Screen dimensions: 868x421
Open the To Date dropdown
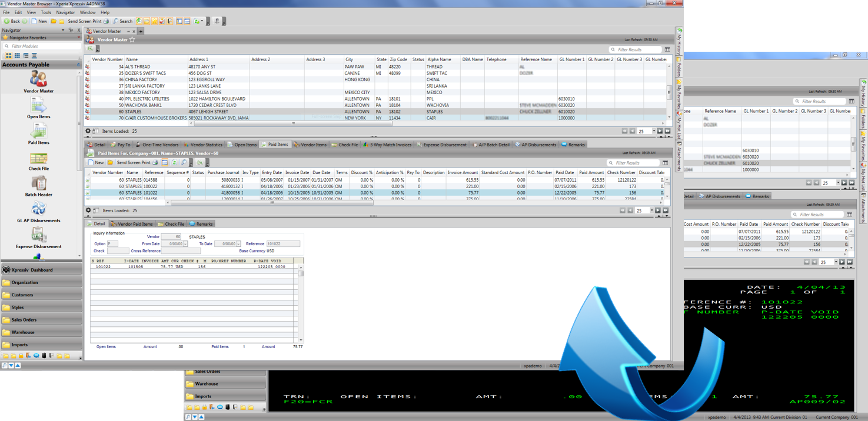[x=238, y=244]
